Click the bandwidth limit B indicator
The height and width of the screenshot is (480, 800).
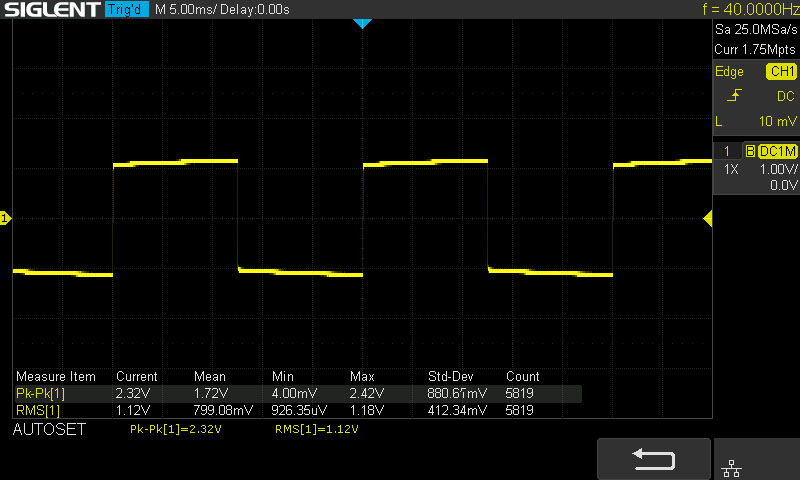coord(750,151)
